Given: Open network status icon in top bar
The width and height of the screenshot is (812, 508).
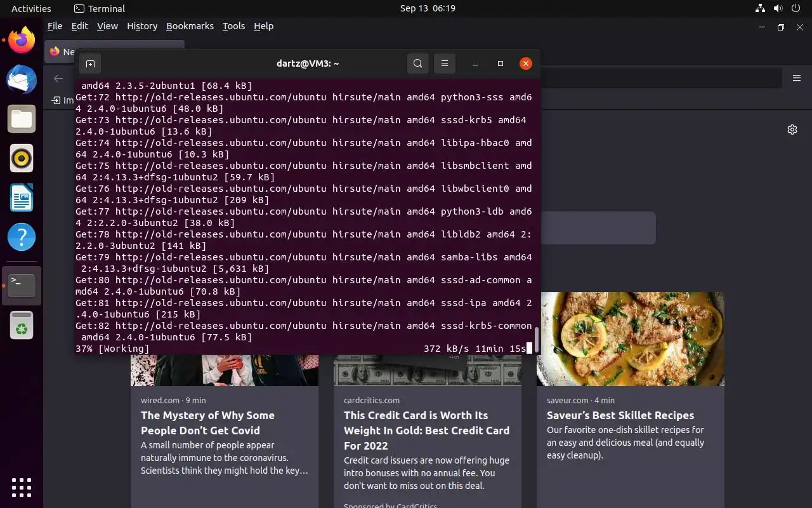Looking at the screenshot, I should [x=760, y=8].
